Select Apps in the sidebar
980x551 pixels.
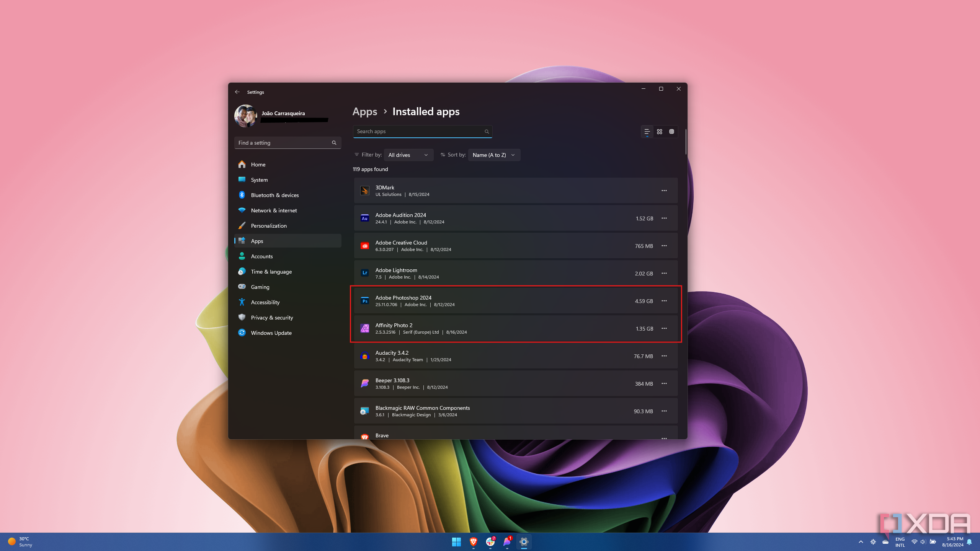(x=287, y=241)
